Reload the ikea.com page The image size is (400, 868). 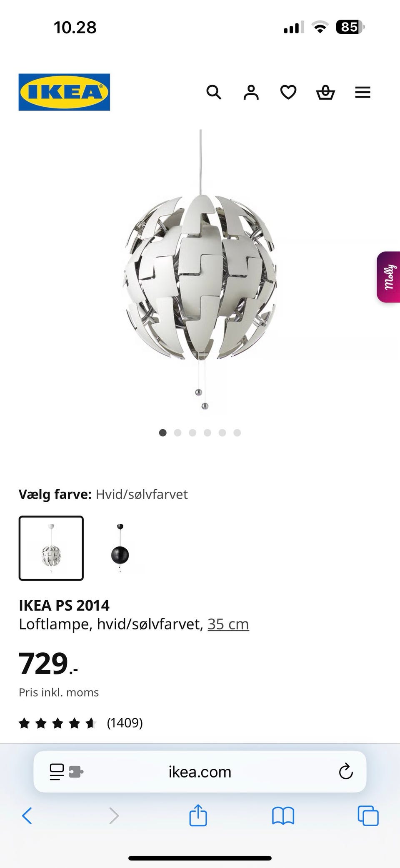(x=346, y=772)
